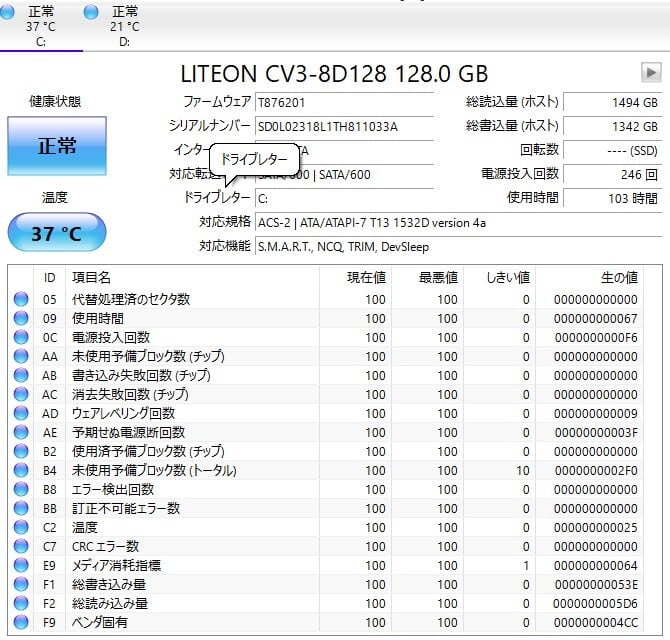Image resolution: width=670 pixels, height=640 pixels.
Task: Click the firmware field showing T876201
Action: coord(344,102)
